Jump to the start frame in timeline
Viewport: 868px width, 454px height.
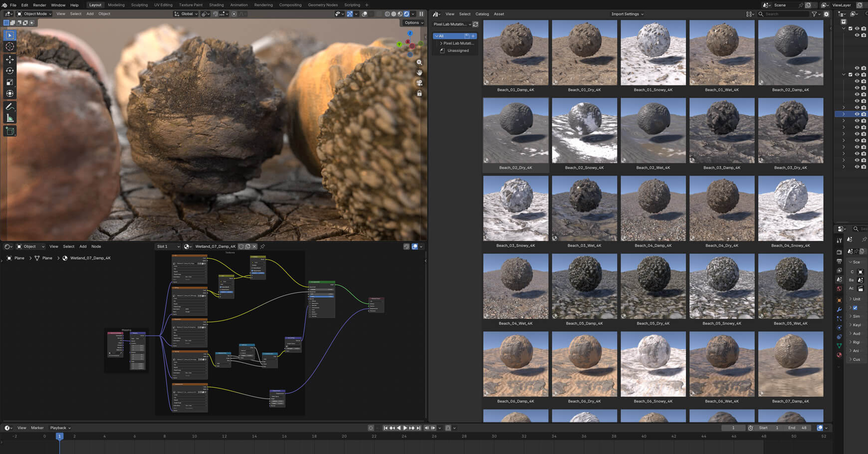pos(385,428)
